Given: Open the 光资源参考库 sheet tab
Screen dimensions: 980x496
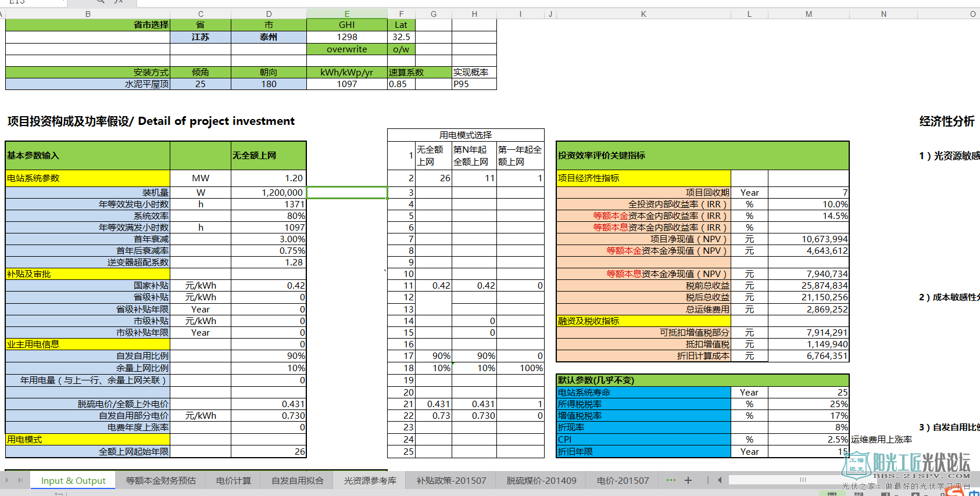Looking at the screenshot, I should click(370, 480).
